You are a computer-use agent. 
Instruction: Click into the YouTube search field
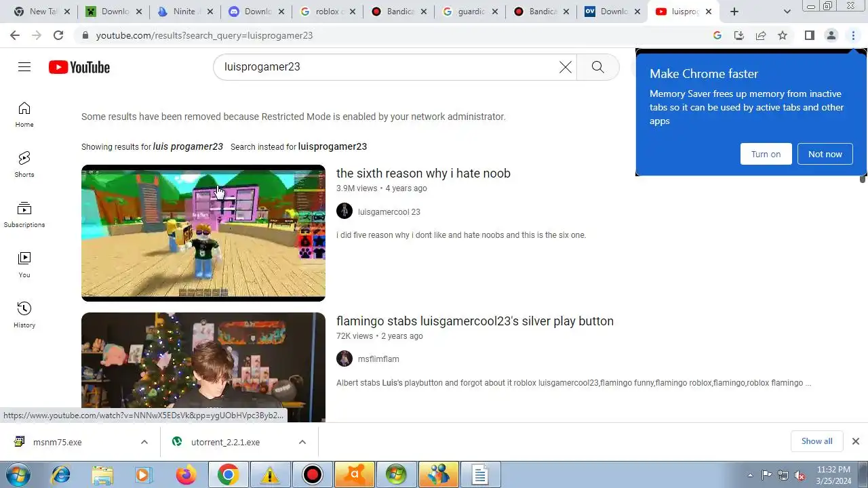[x=387, y=67]
